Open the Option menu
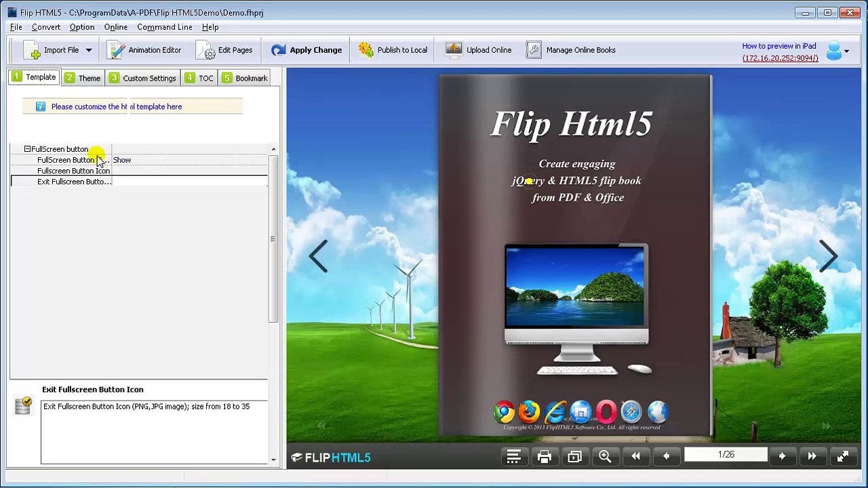The image size is (868, 488). click(82, 27)
